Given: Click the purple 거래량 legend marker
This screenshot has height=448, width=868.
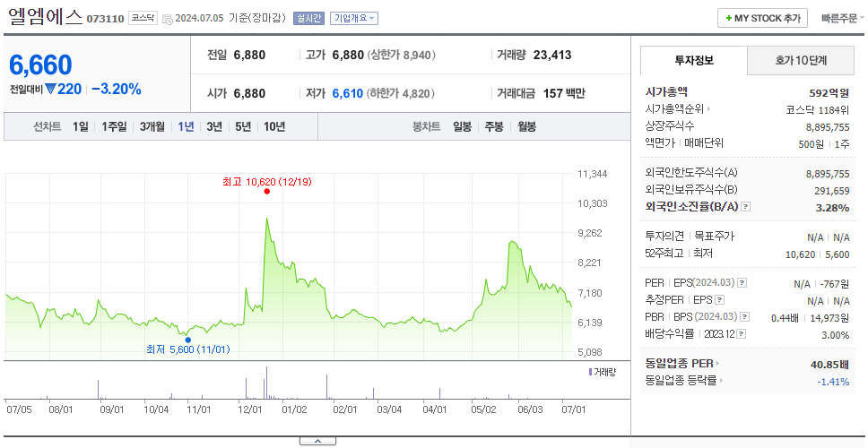Looking at the screenshot, I should (590, 372).
